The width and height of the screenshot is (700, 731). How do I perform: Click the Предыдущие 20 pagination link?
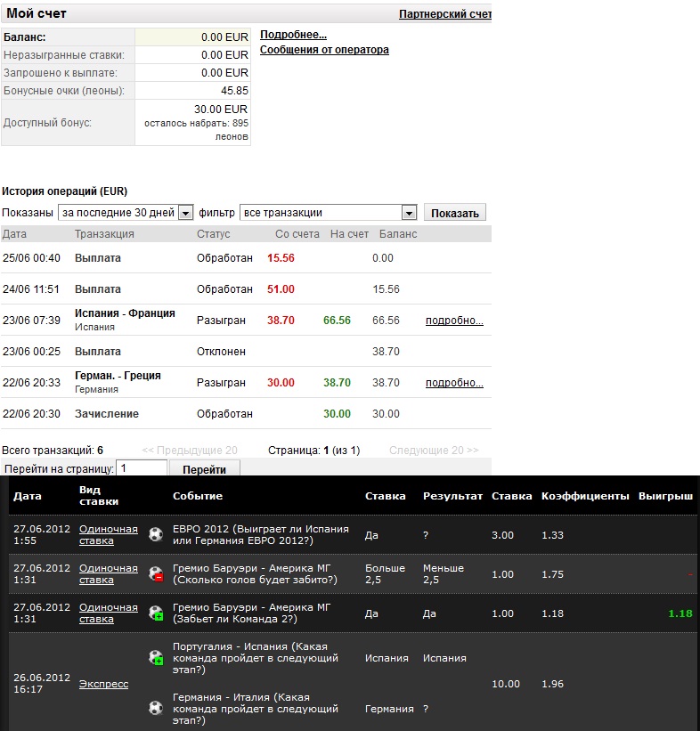point(190,451)
